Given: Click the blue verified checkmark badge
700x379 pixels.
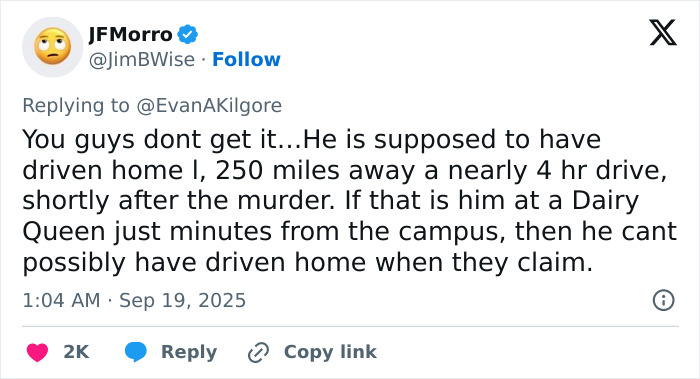Looking at the screenshot, I should [x=188, y=34].
